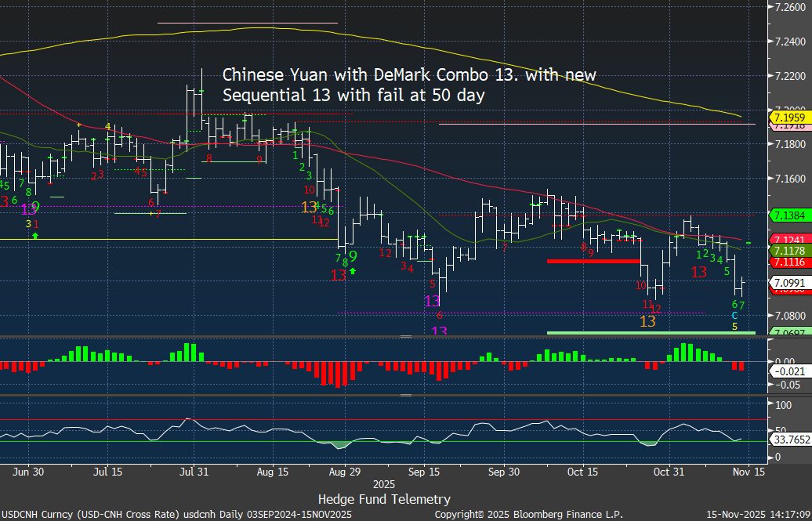Click the Hedge Fund Telemetry label
The width and height of the screenshot is (812, 521).
click(384, 499)
